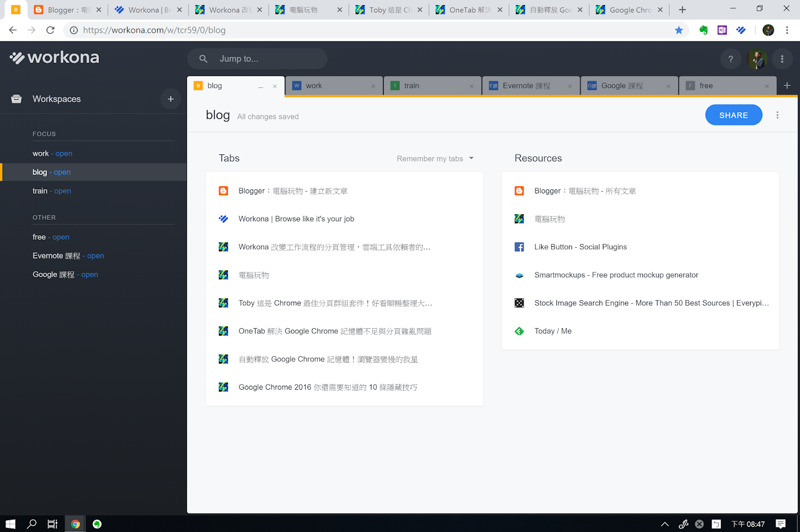Switch to Chrome tab Toby 這是
Viewport: 800px width, 532px height.
click(x=388, y=9)
